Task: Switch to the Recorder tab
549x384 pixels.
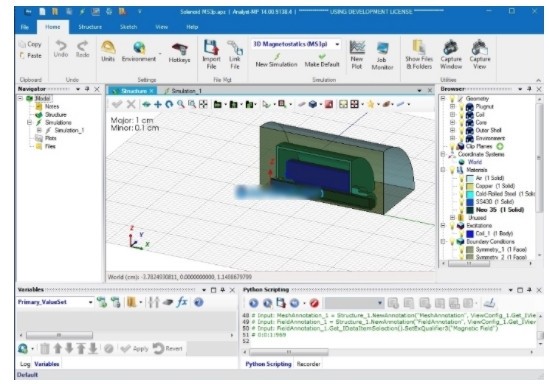Action: tap(308, 364)
